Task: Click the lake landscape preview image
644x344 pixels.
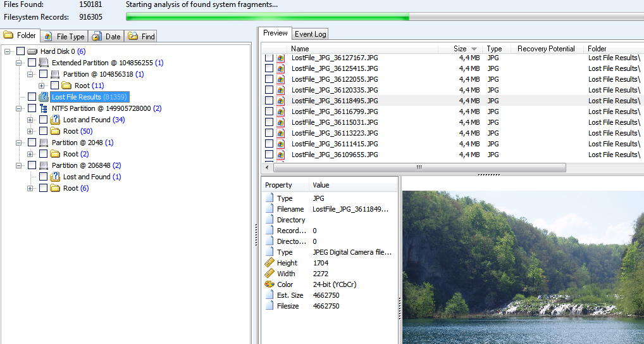Action: 523,266
